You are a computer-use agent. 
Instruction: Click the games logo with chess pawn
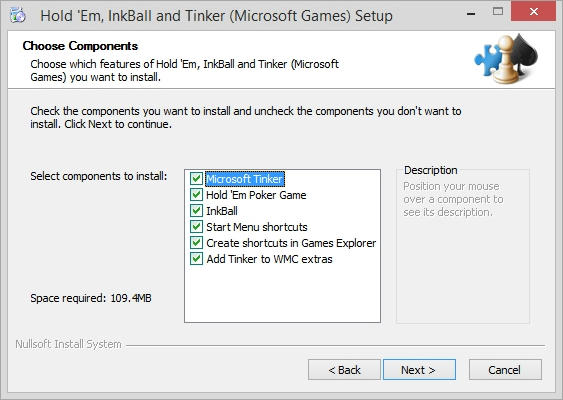pos(506,59)
